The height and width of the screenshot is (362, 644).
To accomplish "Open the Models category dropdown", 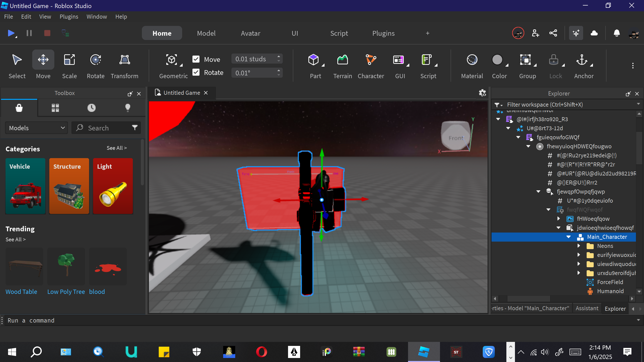I will 36,128.
